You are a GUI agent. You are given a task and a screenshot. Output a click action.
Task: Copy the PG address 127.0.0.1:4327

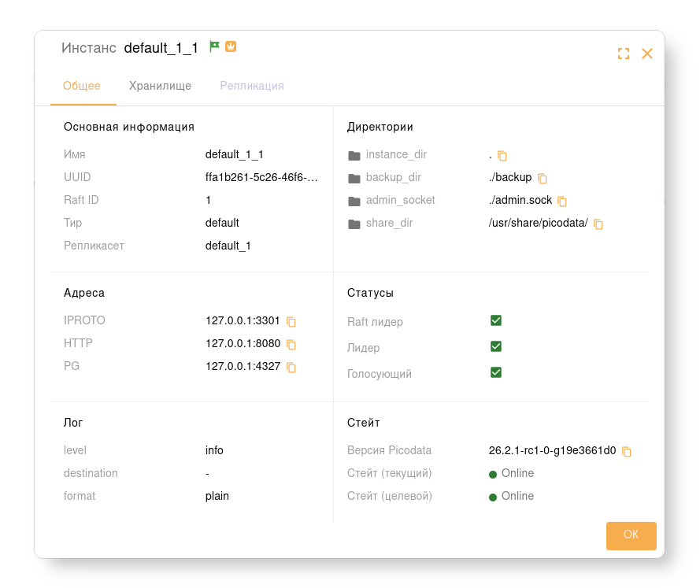(291, 367)
